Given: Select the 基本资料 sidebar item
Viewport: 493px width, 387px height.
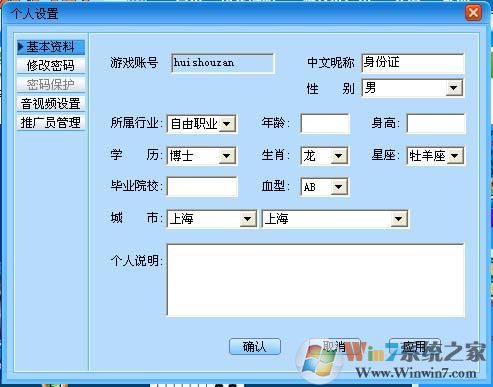Looking at the screenshot, I should point(51,47).
